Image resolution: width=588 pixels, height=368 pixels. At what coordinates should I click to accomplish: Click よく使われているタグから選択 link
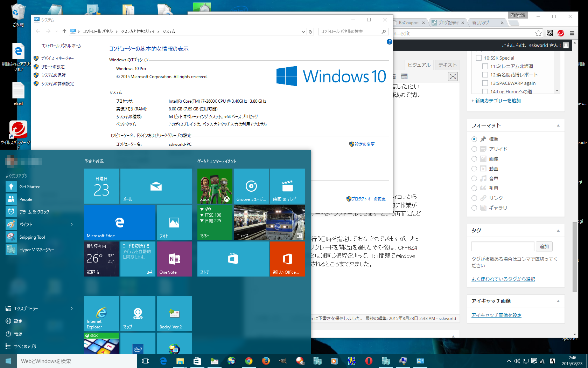tap(503, 279)
